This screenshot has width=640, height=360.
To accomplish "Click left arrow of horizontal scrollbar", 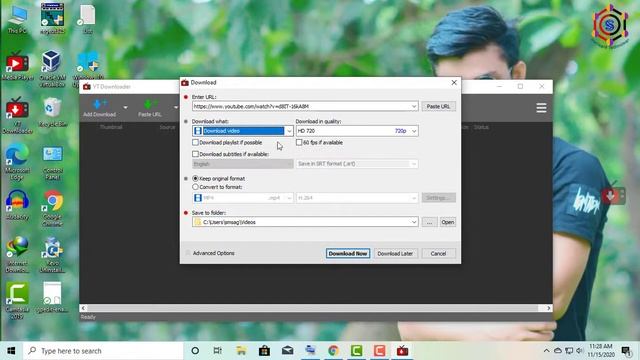I will (83, 308).
